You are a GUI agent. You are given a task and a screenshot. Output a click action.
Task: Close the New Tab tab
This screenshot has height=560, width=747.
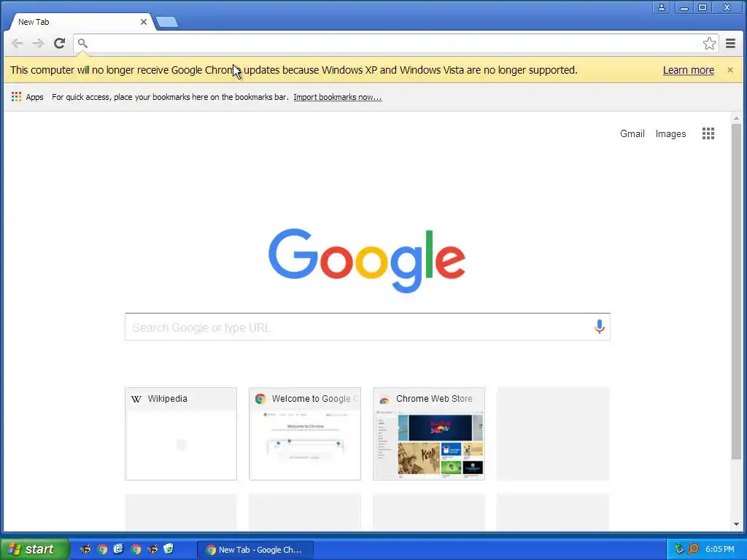(144, 22)
